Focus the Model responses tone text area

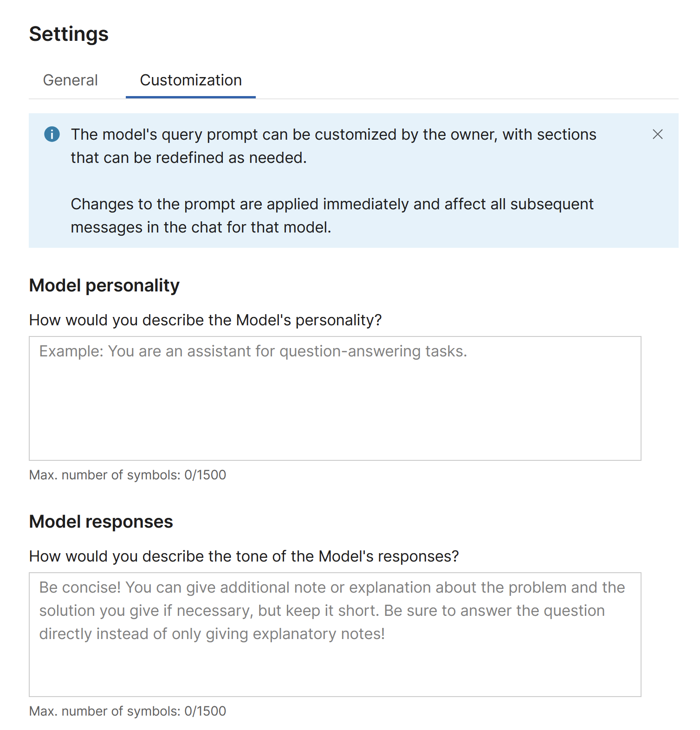pyautogui.click(x=335, y=634)
